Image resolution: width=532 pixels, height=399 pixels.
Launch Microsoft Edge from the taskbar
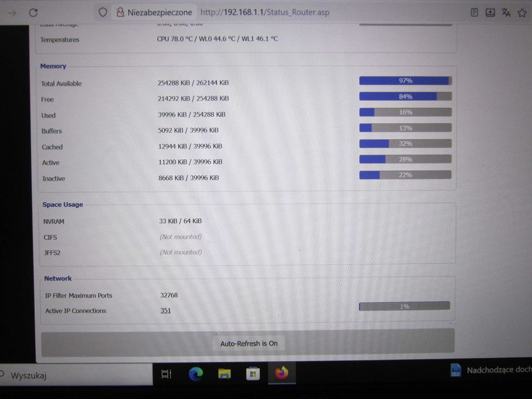(x=196, y=374)
